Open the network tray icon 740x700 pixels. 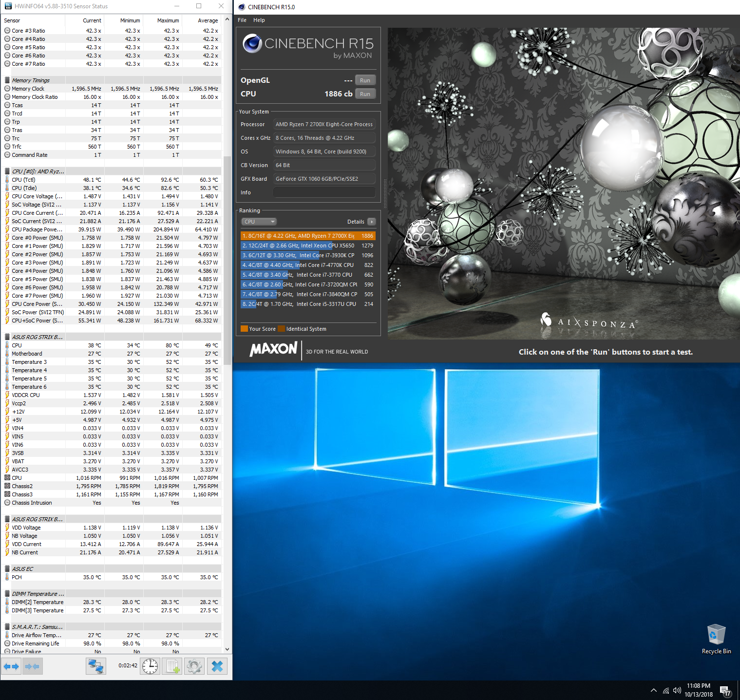tap(665, 690)
